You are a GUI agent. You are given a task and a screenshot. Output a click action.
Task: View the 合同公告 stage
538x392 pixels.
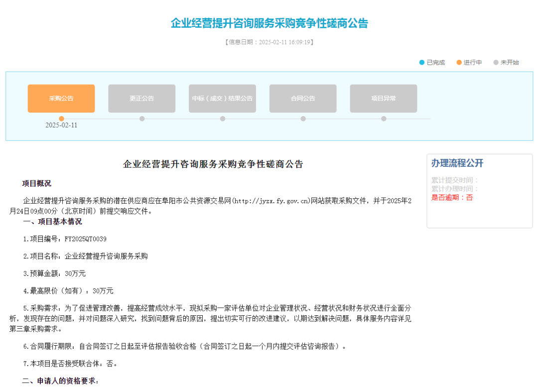pyautogui.click(x=303, y=99)
